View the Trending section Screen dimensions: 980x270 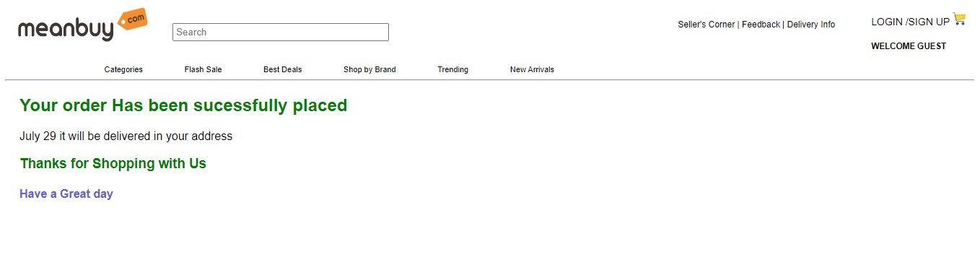(452, 69)
